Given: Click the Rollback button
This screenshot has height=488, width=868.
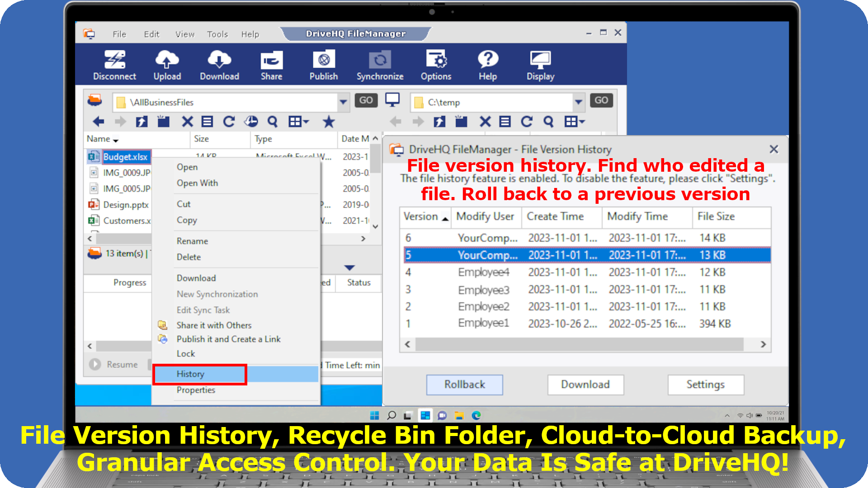Looking at the screenshot, I should (464, 385).
